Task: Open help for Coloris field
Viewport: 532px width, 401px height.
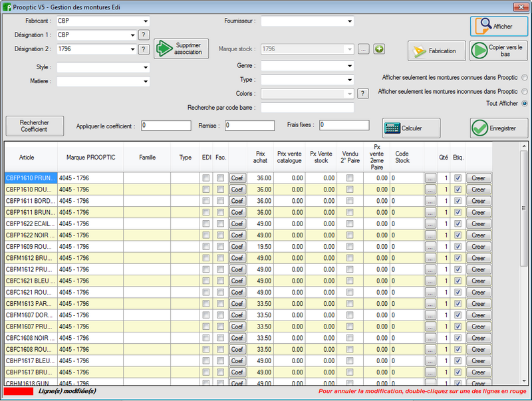Action: pyautogui.click(x=363, y=93)
